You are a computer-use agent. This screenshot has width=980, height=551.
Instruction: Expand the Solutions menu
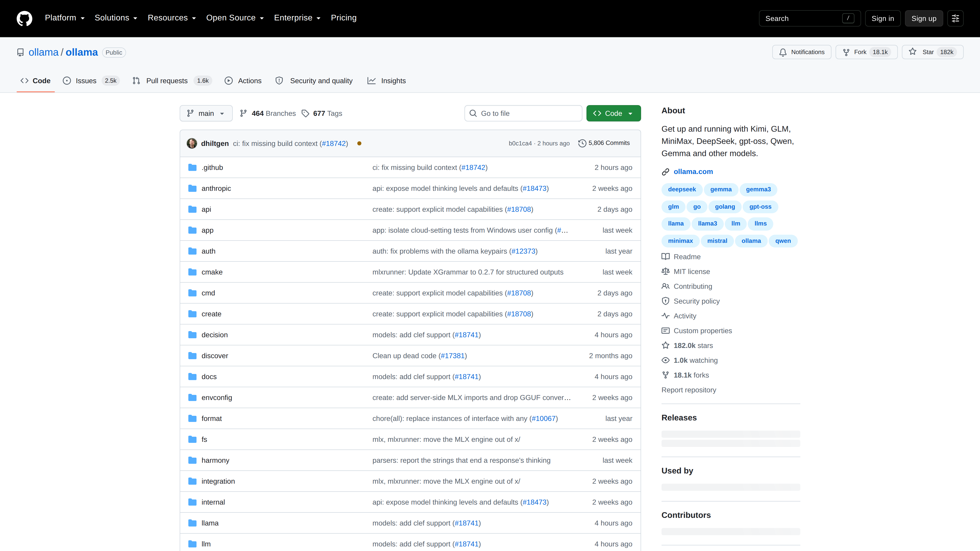click(x=116, y=18)
